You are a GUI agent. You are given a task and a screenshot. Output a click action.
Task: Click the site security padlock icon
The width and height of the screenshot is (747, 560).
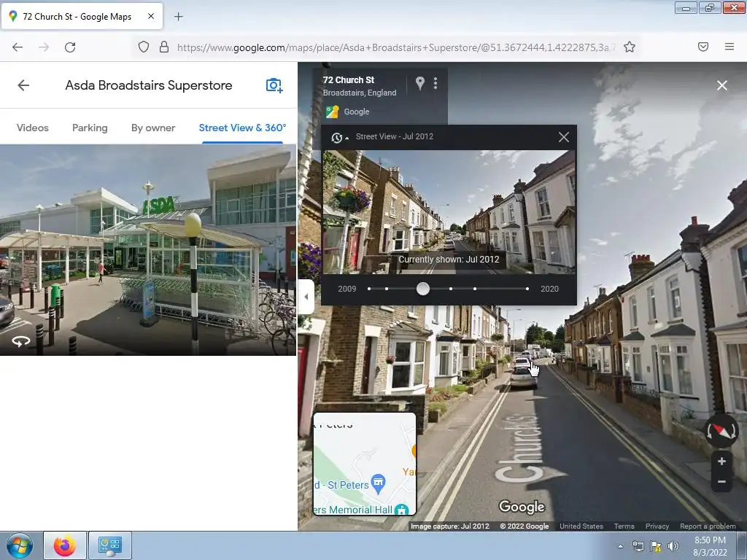[164, 47]
